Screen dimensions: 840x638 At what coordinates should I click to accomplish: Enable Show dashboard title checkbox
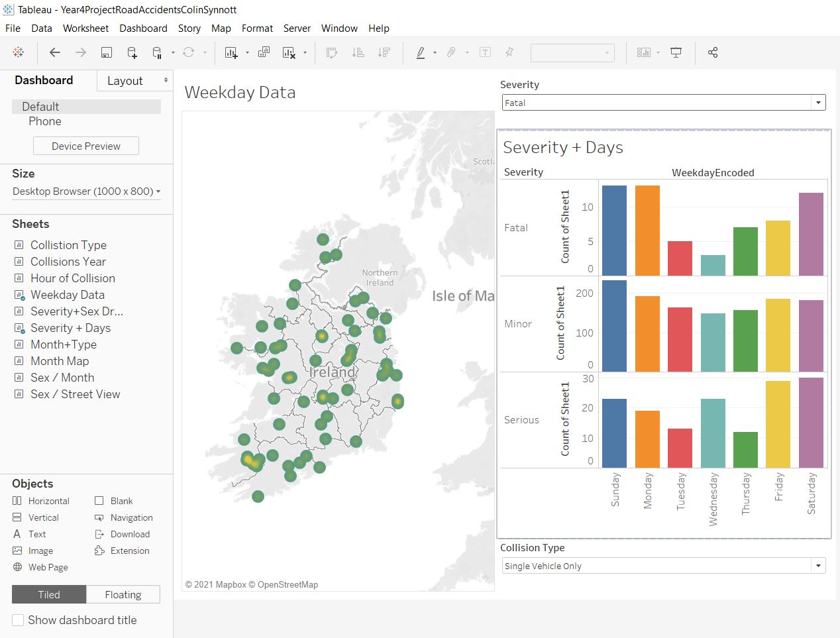pos(19,620)
